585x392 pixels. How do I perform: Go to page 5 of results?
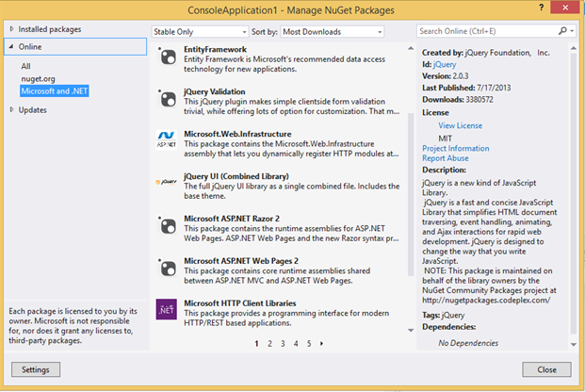(309, 343)
